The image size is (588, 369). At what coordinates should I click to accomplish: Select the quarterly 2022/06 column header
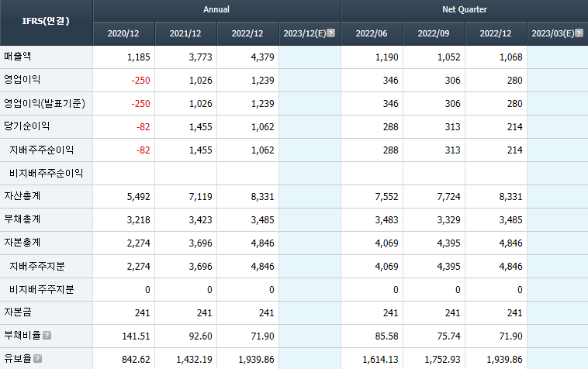click(x=372, y=33)
